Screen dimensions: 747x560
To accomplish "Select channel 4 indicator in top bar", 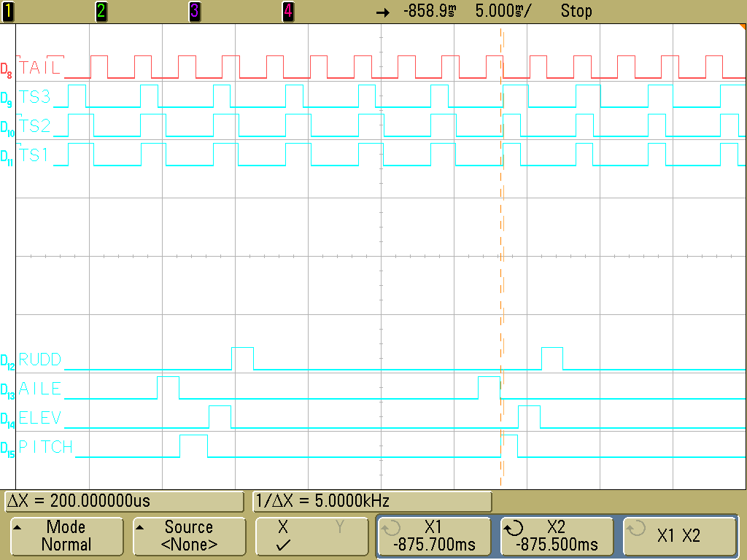I will (287, 11).
